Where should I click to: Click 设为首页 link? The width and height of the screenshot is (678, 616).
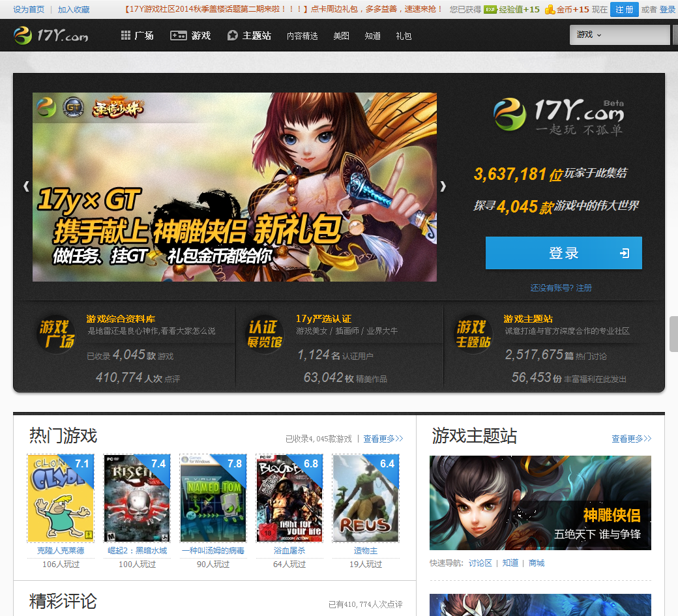(x=29, y=10)
